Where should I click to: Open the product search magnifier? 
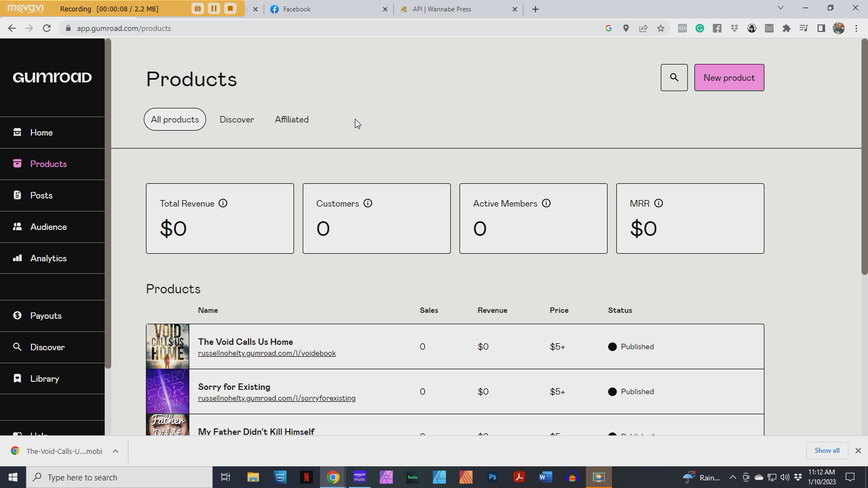(674, 77)
